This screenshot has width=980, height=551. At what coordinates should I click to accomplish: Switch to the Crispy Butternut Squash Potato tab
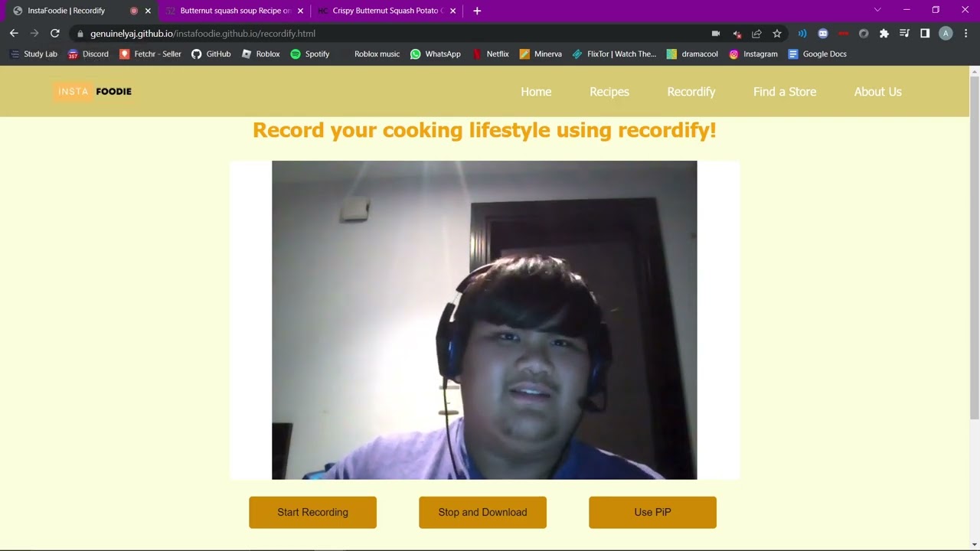point(387,11)
